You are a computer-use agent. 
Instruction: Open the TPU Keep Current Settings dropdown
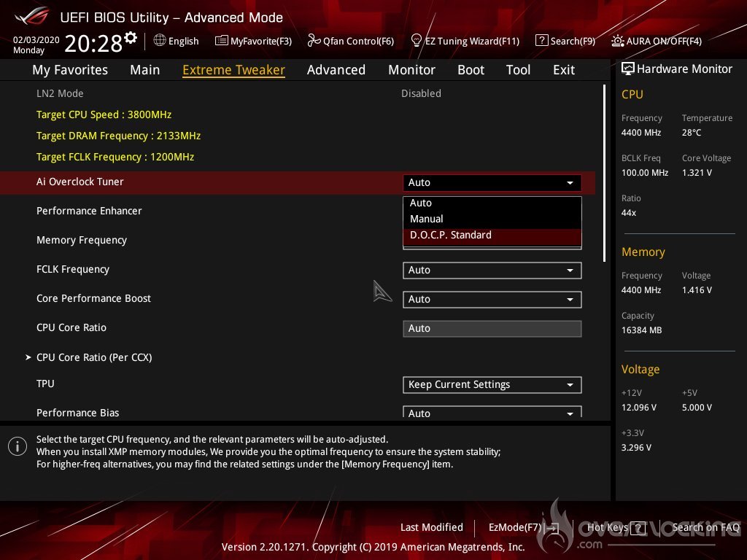tap(492, 384)
